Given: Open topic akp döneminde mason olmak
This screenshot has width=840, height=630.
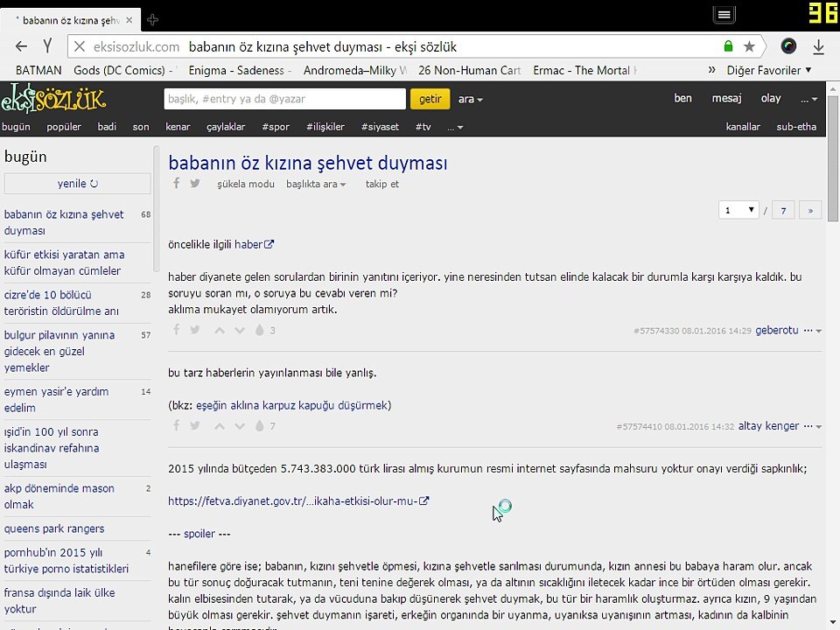Looking at the screenshot, I should [x=59, y=496].
